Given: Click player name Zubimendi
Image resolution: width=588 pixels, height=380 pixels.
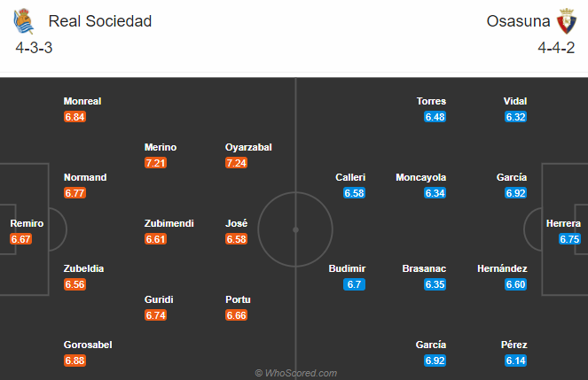Looking at the screenshot, I should (169, 223).
